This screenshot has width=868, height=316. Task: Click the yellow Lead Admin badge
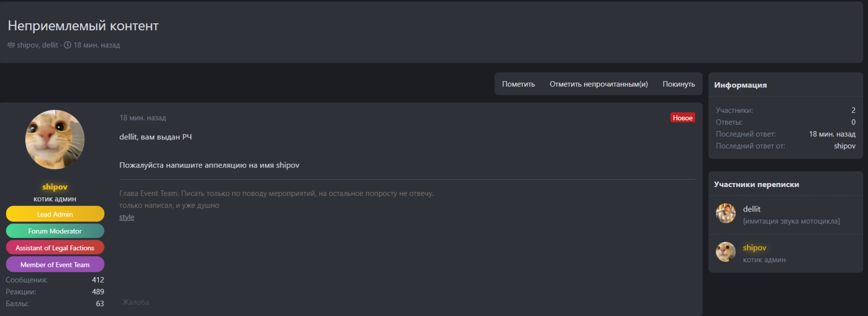point(55,214)
